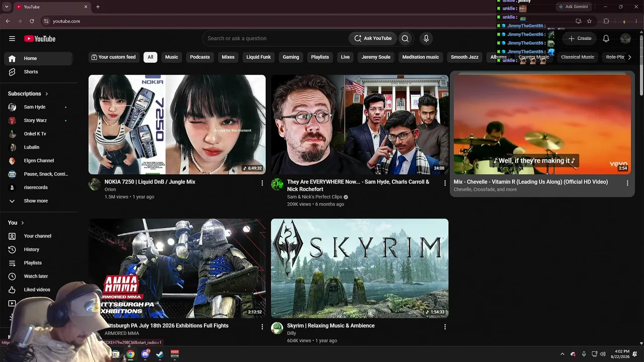Screen dimensions: 644x362
Task: Select the Smooth Jazz chip
Action: [464, 57]
